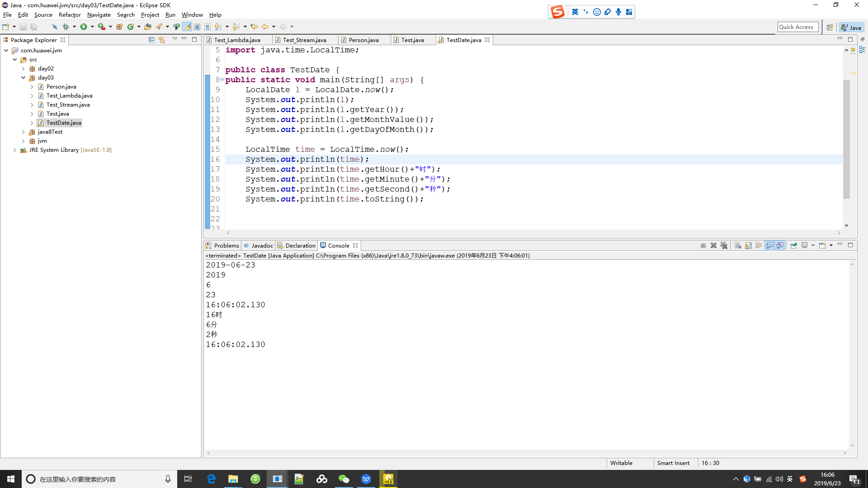Click the Open Type toolbar icon
Screen dimensions: 868x488
147,27
